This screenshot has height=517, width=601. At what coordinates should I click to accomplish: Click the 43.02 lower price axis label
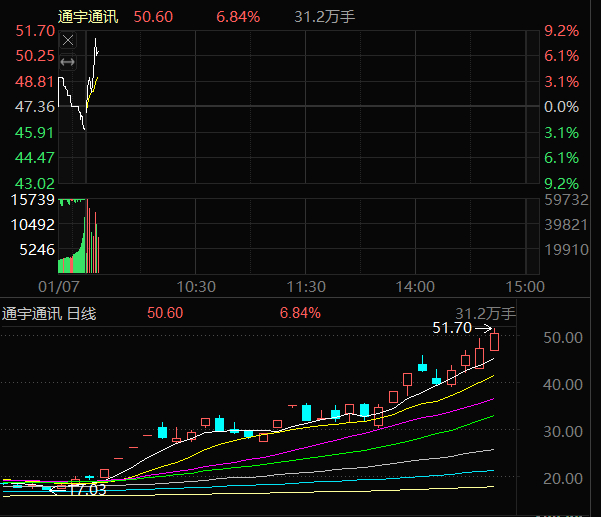pyautogui.click(x=35, y=184)
